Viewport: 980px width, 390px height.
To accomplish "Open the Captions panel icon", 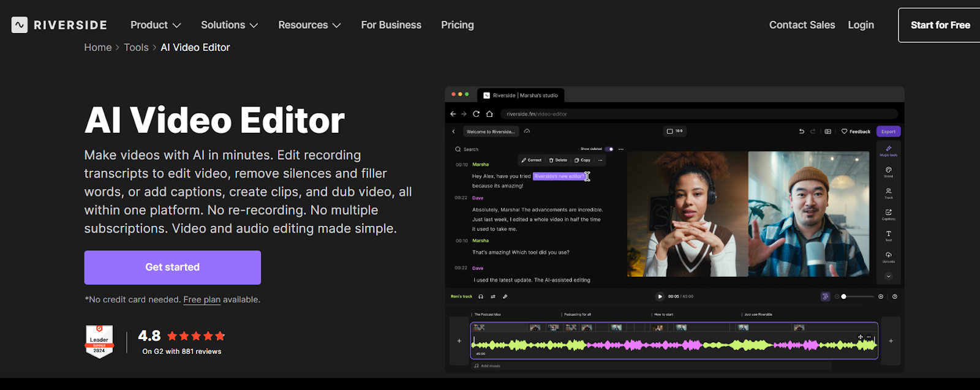I will 888,215.
